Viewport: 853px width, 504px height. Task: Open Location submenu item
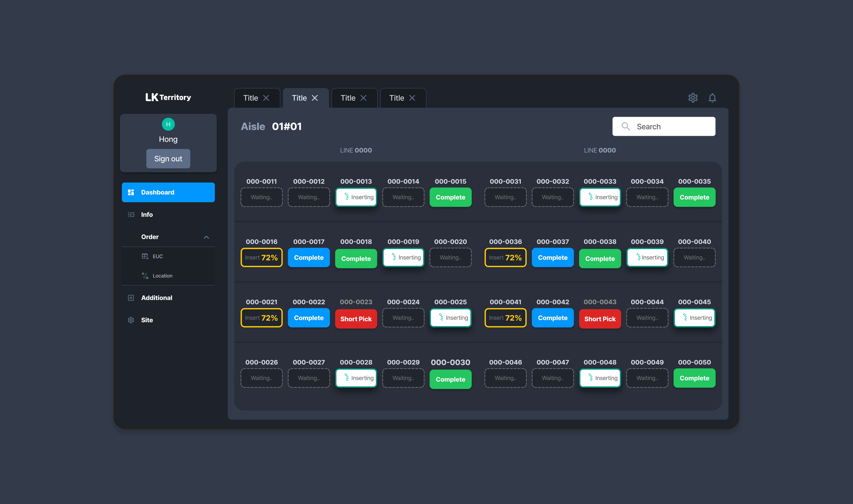click(168, 276)
